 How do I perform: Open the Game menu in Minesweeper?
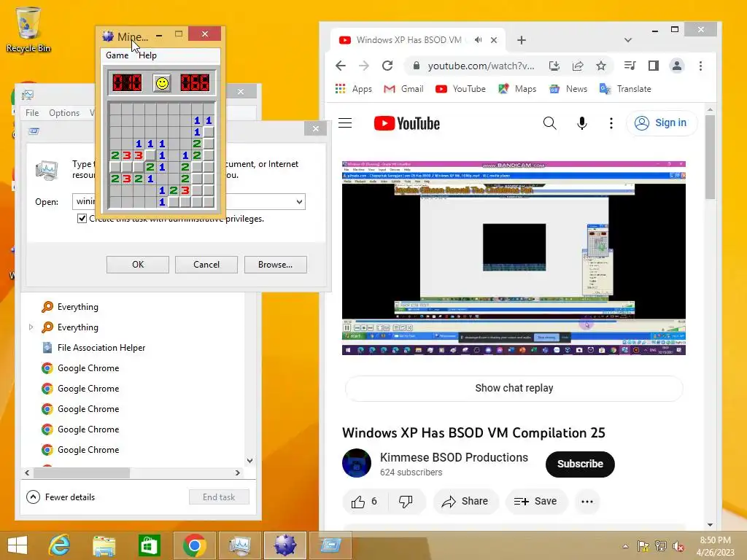click(117, 55)
